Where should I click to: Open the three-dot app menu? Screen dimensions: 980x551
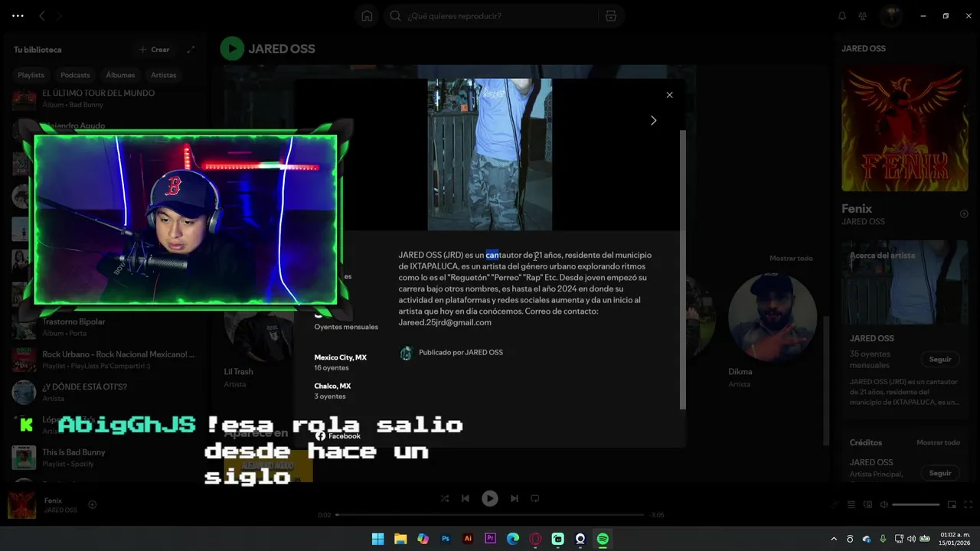click(18, 15)
